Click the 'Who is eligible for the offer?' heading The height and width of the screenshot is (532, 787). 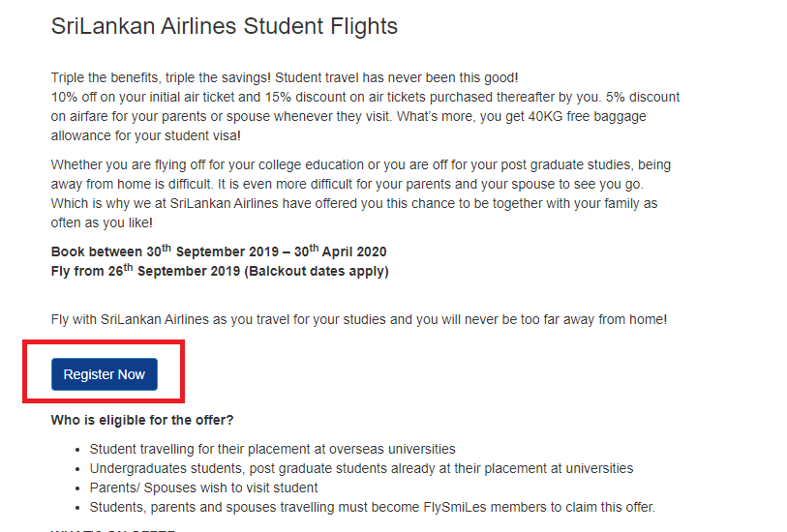142,420
